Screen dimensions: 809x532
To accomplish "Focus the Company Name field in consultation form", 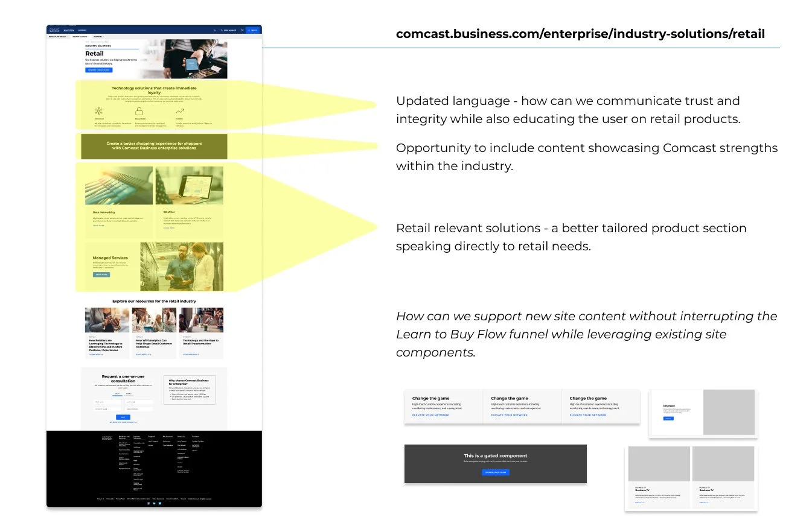I will point(107,409).
